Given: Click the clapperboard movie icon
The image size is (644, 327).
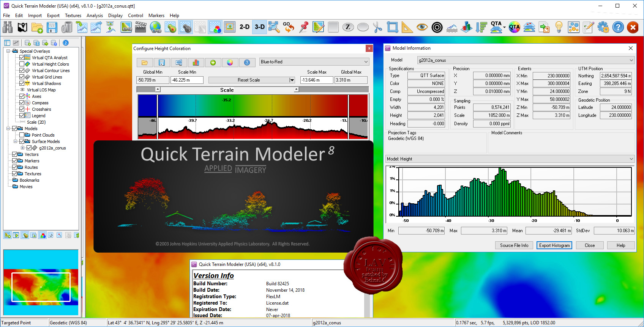Looking at the screenshot, I should [x=141, y=27].
